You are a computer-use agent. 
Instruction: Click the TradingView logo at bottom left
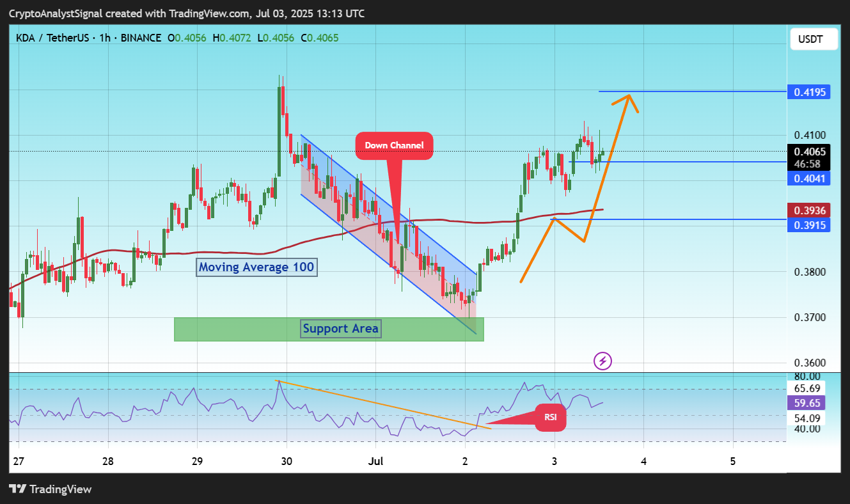[x=51, y=489]
